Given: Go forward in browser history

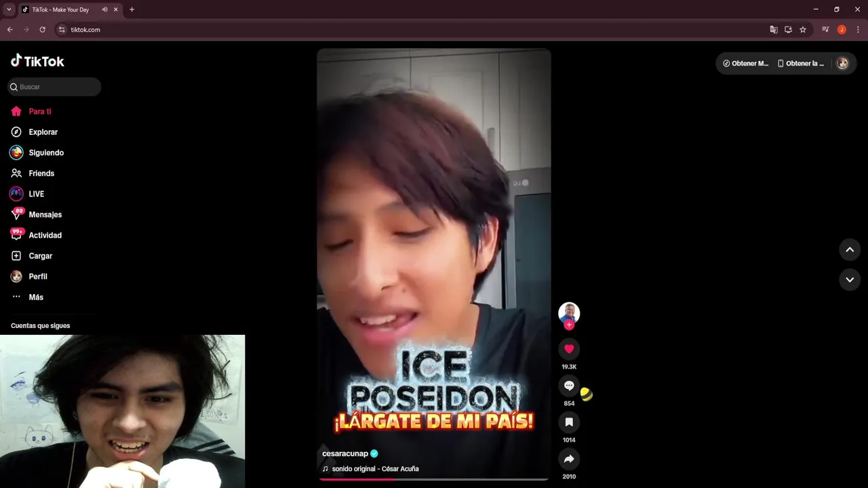Looking at the screenshot, I should coord(26,30).
